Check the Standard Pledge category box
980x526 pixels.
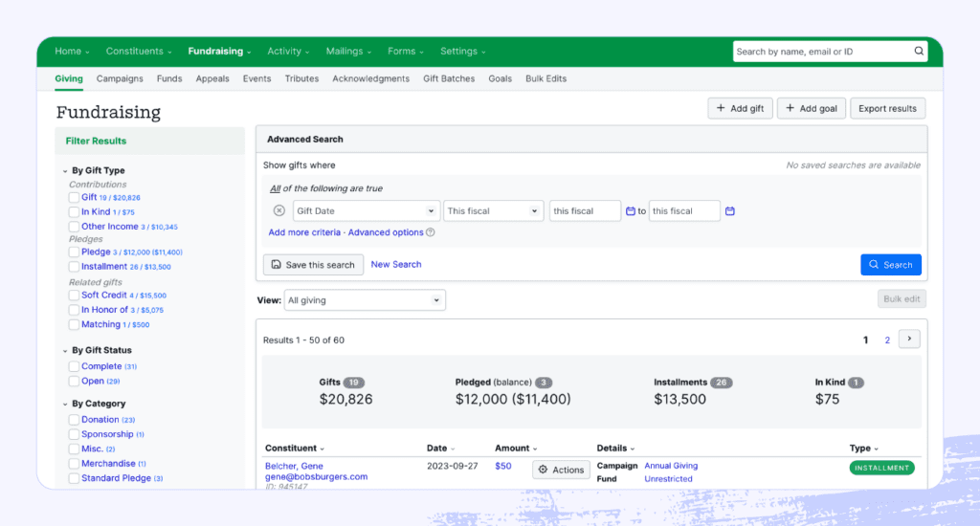pos(74,478)
